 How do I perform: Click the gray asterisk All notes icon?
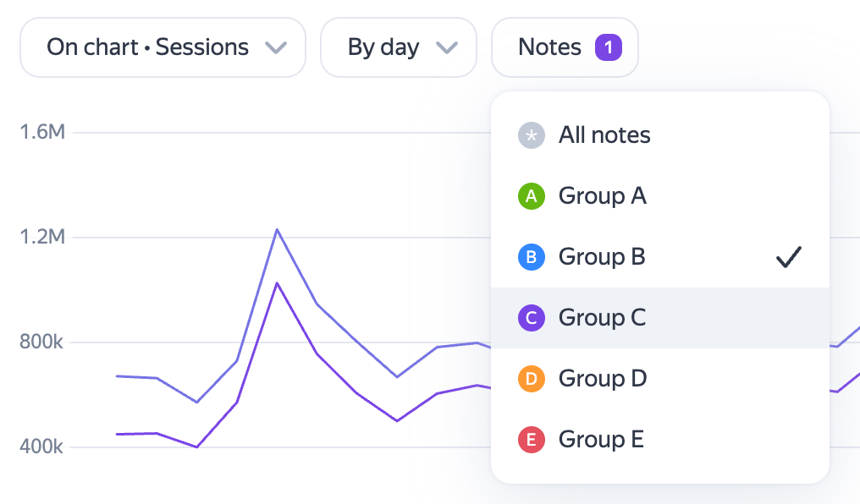(531, 135)
